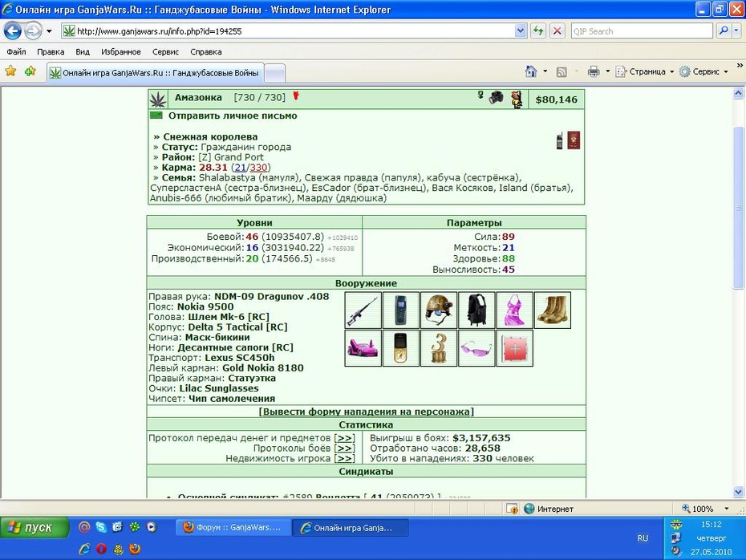
Task: Click the camera icon in character header
Action: pos(496,98)
